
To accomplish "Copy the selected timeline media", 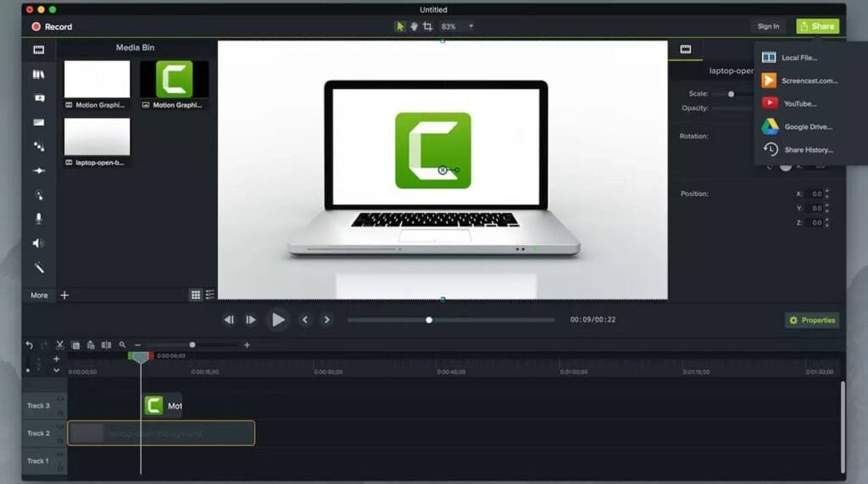I will click(75, 345).
